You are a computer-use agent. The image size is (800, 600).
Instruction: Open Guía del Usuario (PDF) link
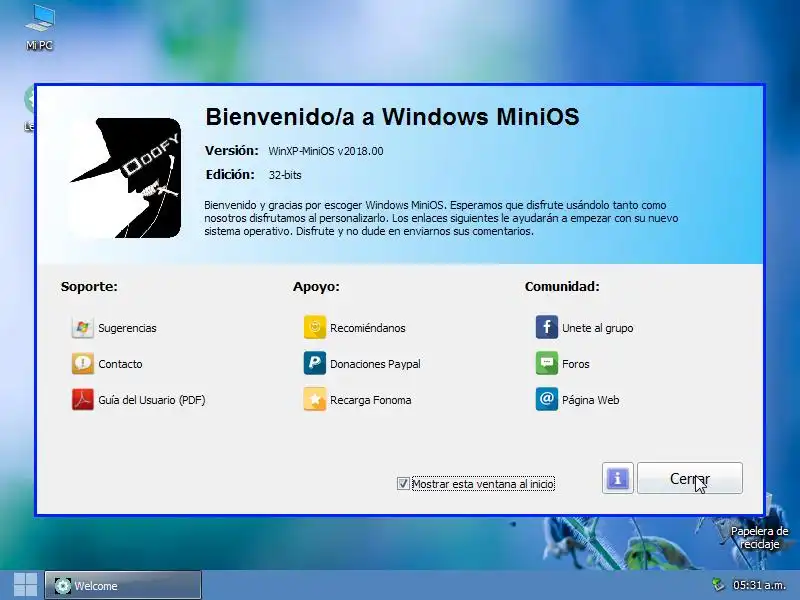[x=152, y=400]
